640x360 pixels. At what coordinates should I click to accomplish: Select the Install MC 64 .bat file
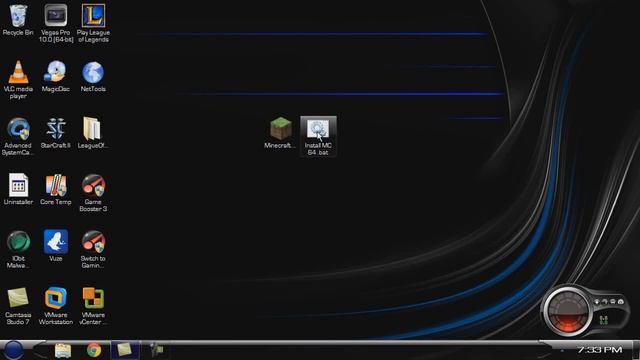pyautogui.click(x=318, y=136)
